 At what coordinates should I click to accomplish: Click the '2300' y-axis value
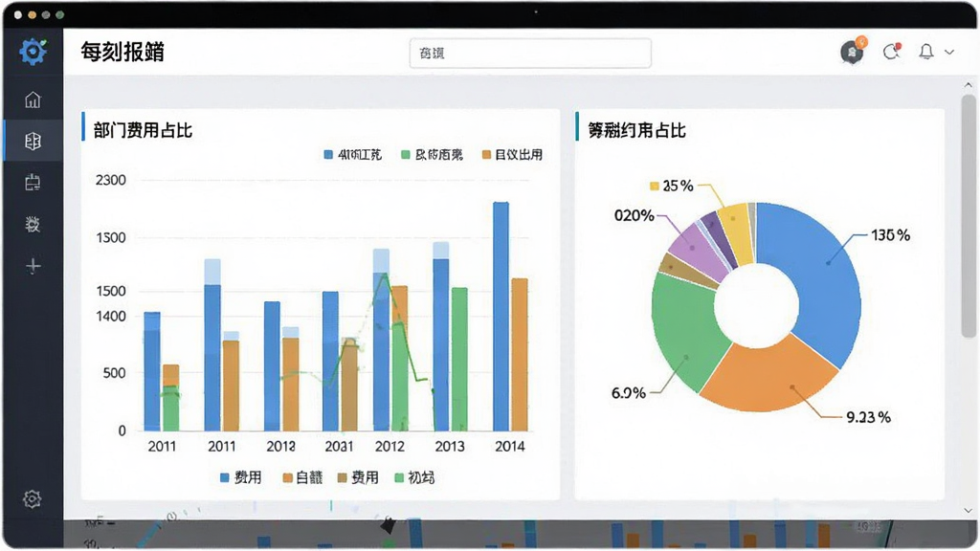(111, 180)
